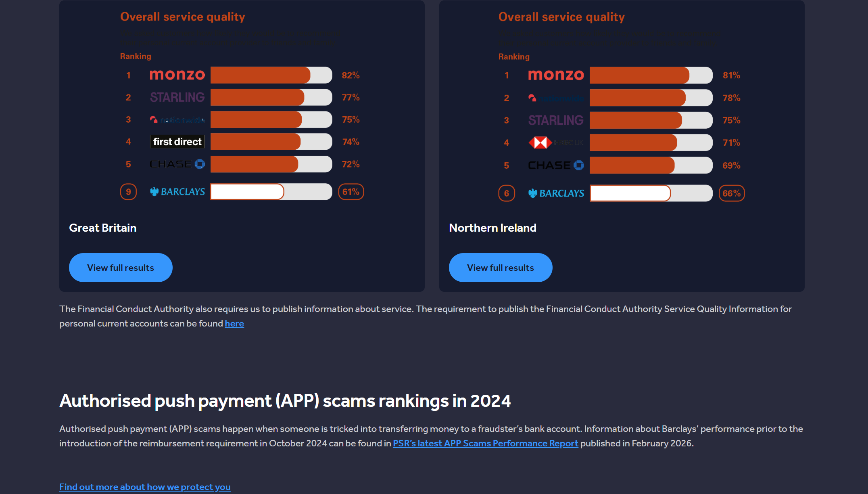868x494 pixels.
Task: Click Nationwide logo in Great Britain ranking
Action: pos(177,120)
